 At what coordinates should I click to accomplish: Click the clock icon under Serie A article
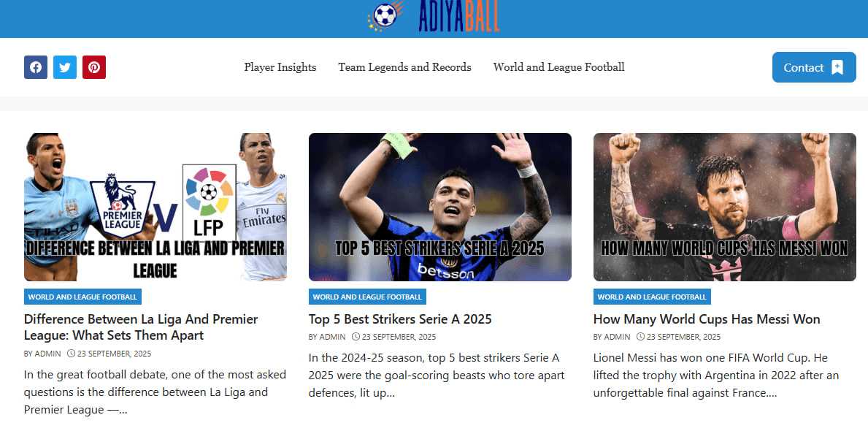coord(356,337)
